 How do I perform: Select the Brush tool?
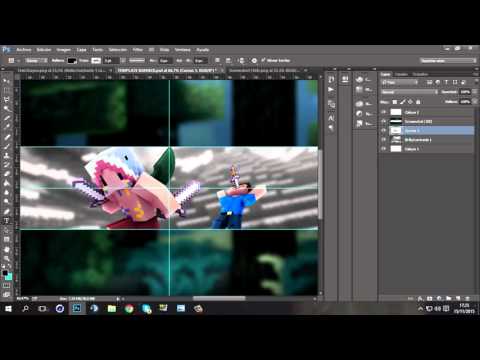pos(6,146)
